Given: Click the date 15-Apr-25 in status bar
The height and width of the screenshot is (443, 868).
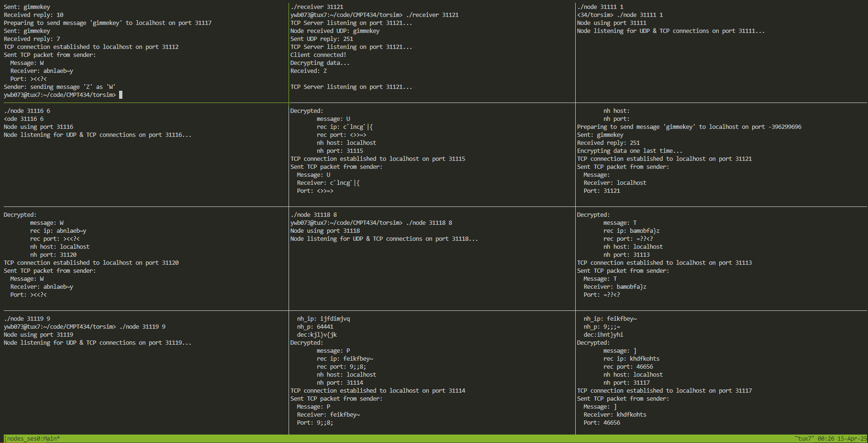Looking at the screenshot, I should click(x=852, y=439).
